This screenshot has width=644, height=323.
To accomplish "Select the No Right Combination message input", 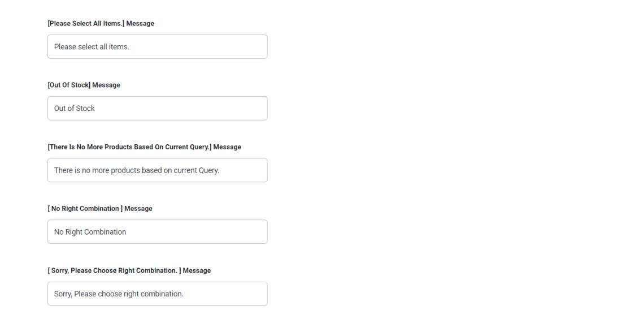I will tap(157, 232).
